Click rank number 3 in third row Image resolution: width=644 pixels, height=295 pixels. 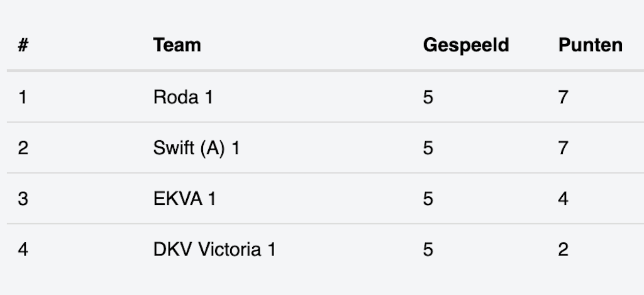[23, 199]
